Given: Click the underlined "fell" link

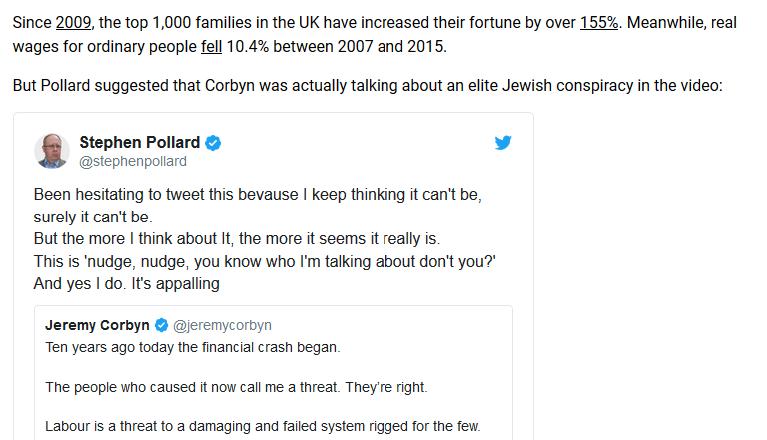Looking at the screenshot, I should click(212, 47).
